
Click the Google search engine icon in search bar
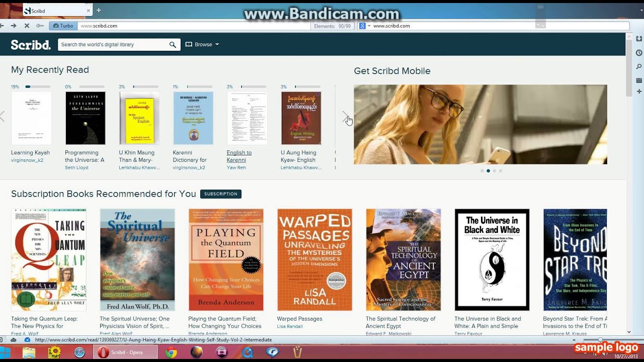(362, 26)
